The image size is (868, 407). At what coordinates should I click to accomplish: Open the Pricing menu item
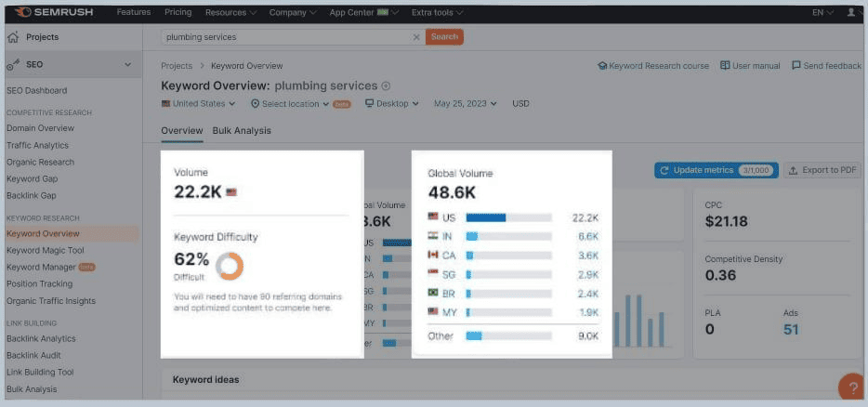click(178, 13)
